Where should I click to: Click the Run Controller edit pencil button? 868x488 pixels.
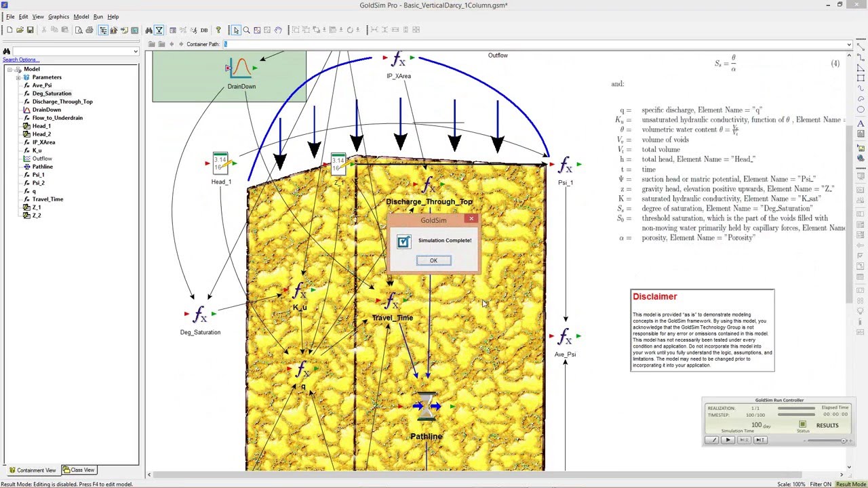point(711,440)
